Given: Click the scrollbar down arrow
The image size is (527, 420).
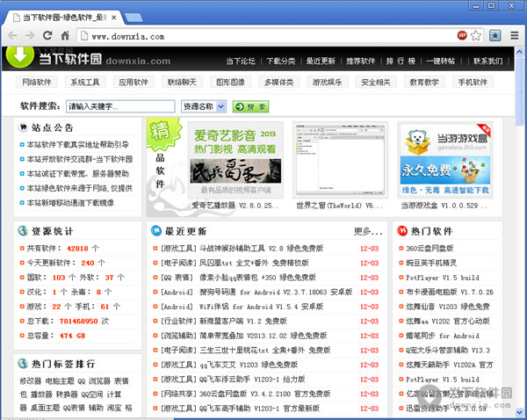Looking at the screenshot, I should 519,412.
